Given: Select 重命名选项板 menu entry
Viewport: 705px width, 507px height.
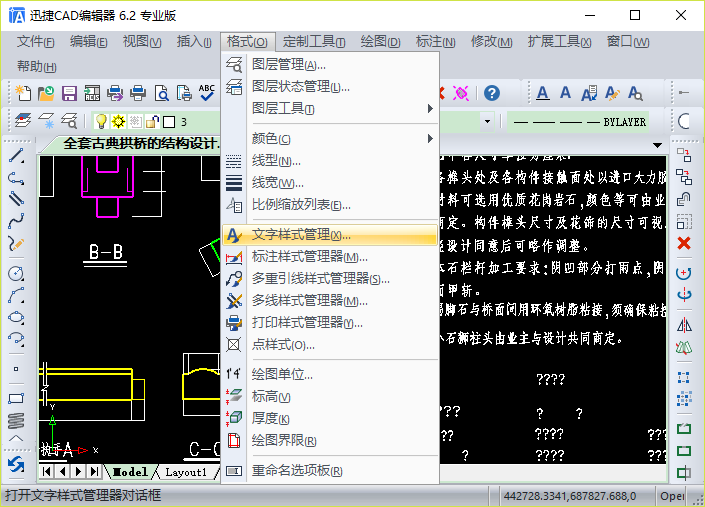Looking at the screenshot, I should point(330,471).
